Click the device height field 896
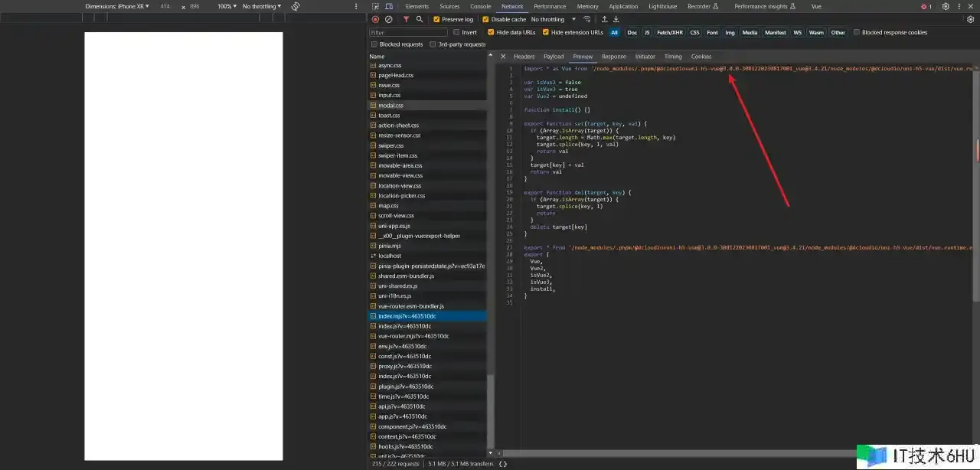This screenshot has width=980, height=470. [x=194, y=6]
